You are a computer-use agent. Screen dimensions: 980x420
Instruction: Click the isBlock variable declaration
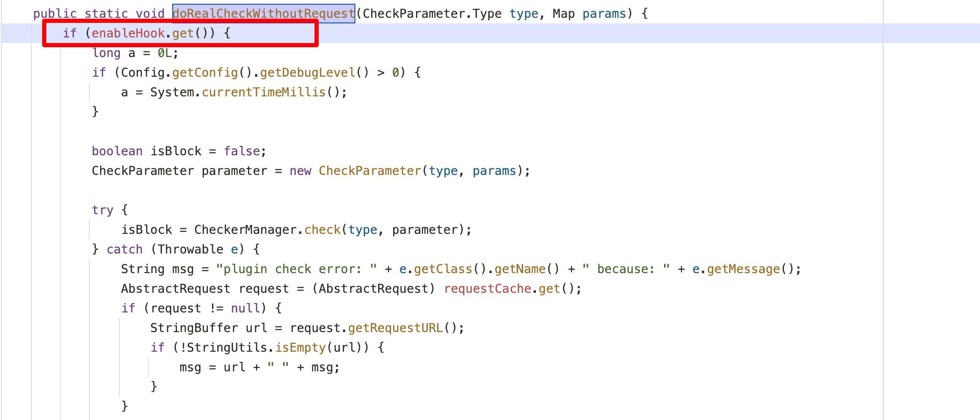(176, 151)
